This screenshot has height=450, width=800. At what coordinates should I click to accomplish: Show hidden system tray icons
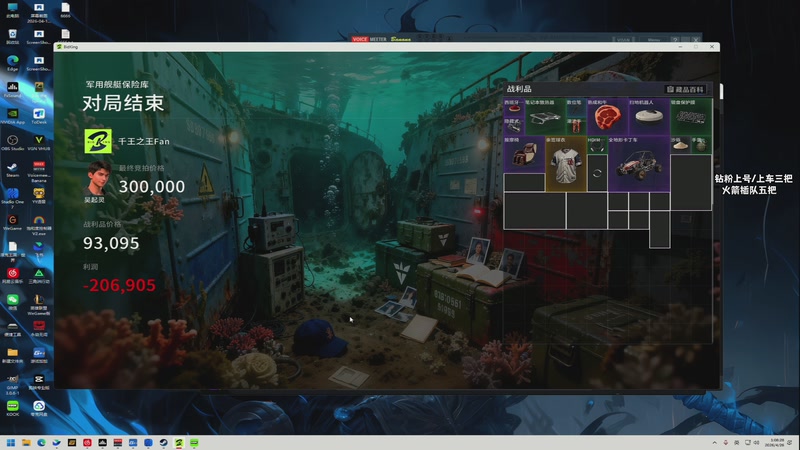(x=714, y=442)
